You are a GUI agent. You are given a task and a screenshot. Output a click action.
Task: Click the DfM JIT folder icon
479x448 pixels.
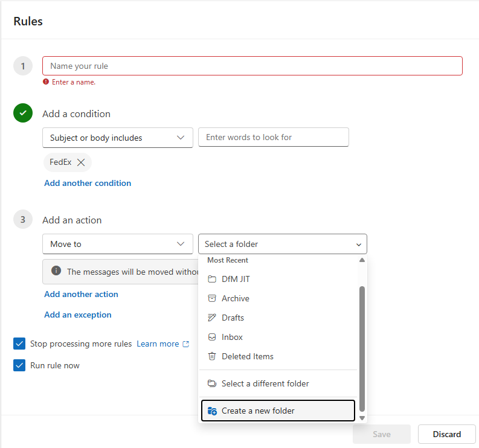point(211,279)
